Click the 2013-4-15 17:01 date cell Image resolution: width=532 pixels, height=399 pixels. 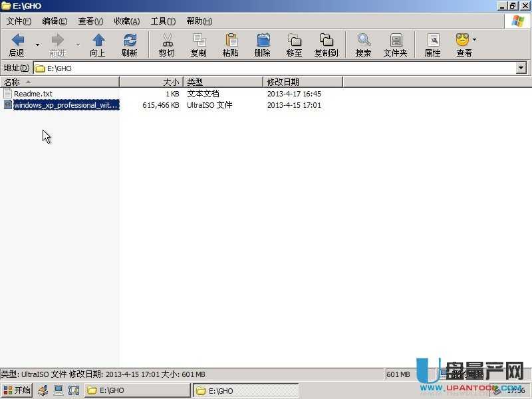coord(294,105)
